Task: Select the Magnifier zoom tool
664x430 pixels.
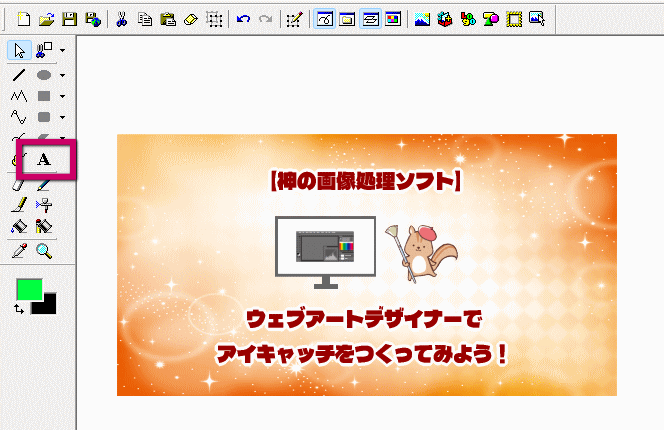Action: [44, 250]
